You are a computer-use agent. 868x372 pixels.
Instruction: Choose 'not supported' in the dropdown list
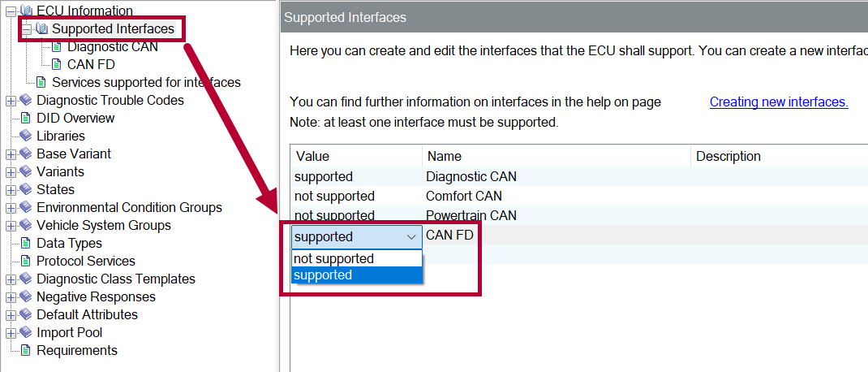334,258
